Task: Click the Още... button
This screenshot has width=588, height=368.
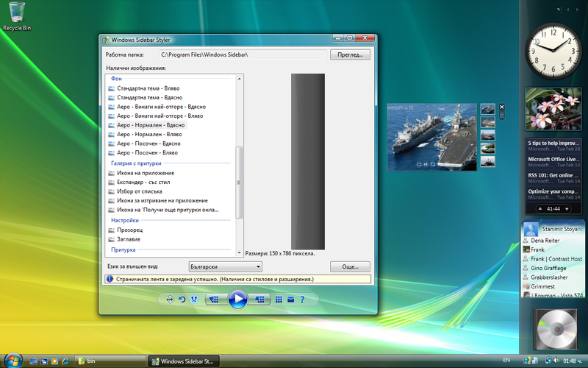Action: click(x=350, y=266)
